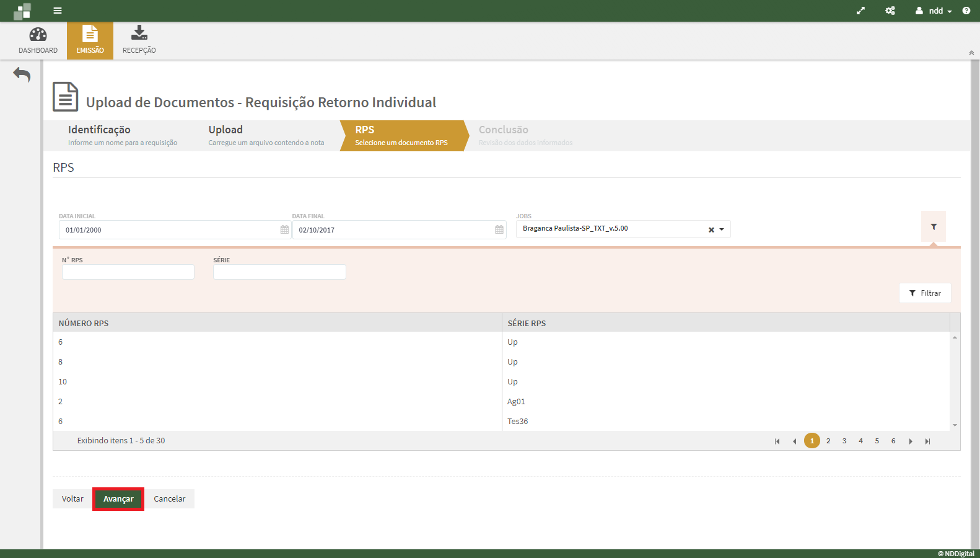Viewport: 980px width, 558px height.
Task: Select page 1 in the pager
Action: tap(812, 441)
